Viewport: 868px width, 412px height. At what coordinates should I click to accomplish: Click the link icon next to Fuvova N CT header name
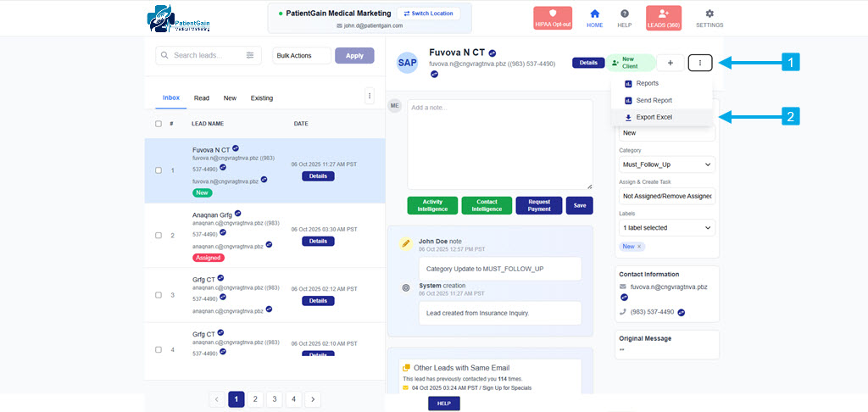(x=492, y=53)
